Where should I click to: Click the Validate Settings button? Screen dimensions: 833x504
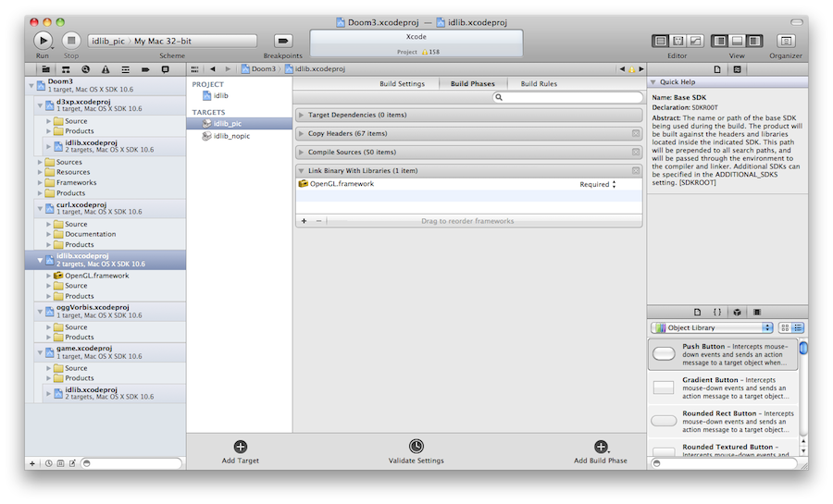tap(416, 452)
